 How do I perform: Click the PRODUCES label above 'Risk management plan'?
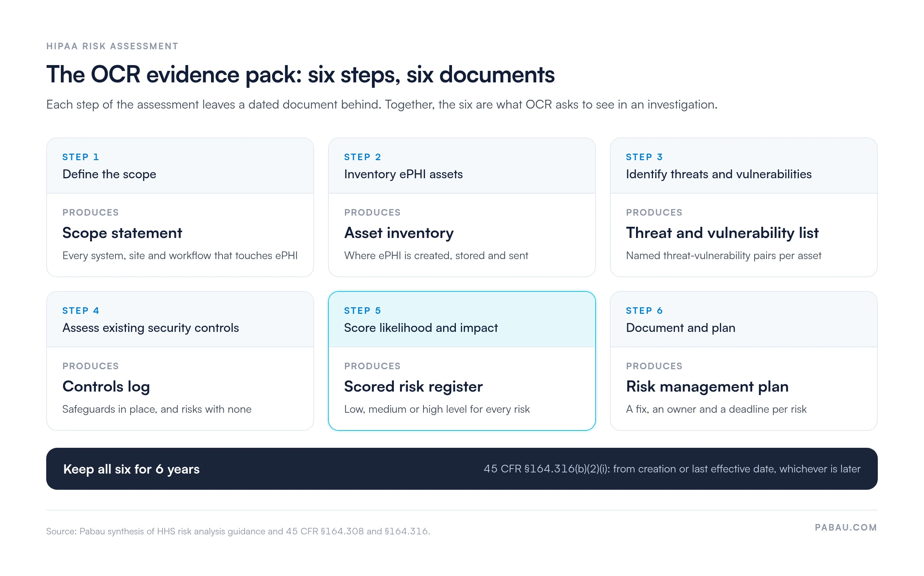(x=654, y=366)
